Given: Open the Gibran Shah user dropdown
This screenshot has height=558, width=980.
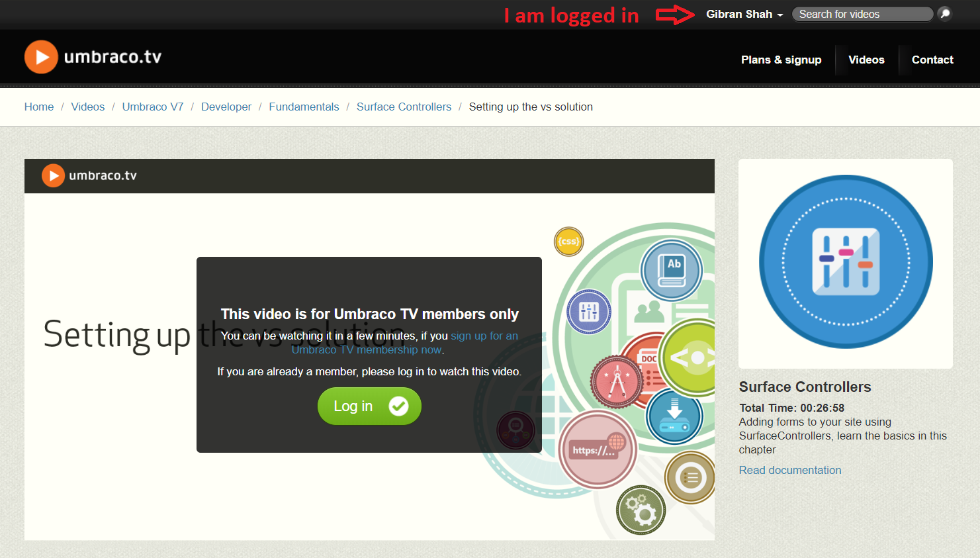Looking at the screenshot, I should pyautogui.click(x=744, y=14).
